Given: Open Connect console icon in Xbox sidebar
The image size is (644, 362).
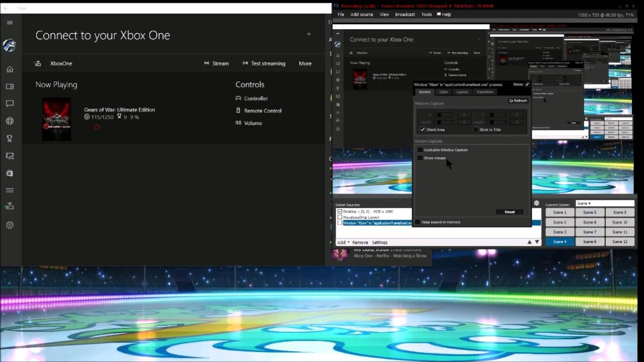Looking at the screenshot, I should tap(10, 206).
